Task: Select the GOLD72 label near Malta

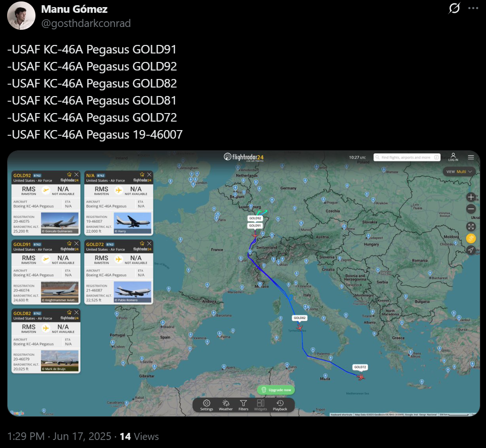Action: pos(360,367)
